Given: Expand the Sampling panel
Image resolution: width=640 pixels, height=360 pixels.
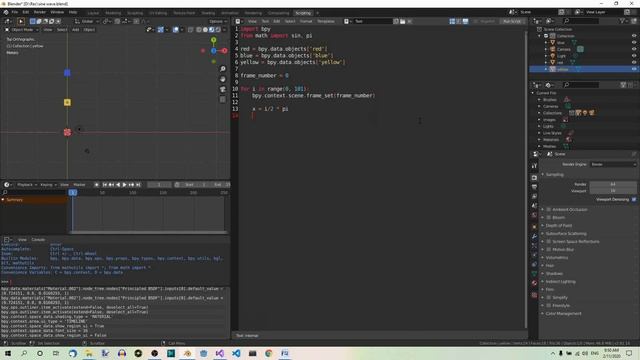Looking at the screenshot, I should (554, 174).
